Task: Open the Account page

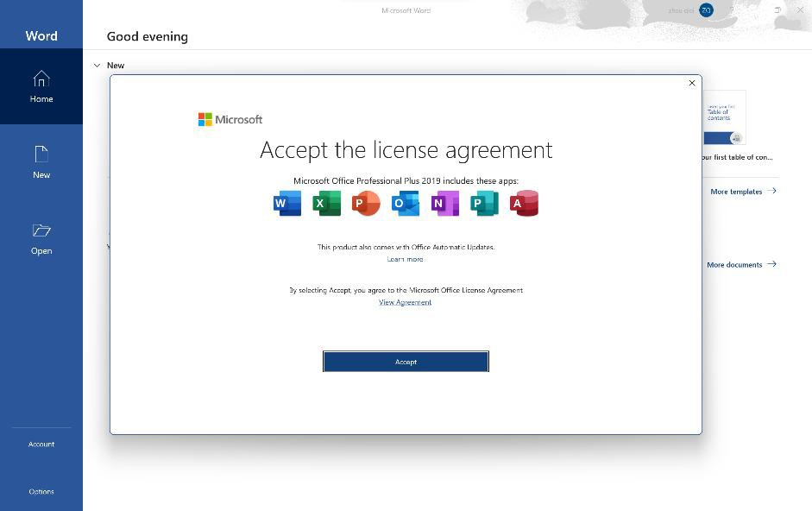Action: 41,444
